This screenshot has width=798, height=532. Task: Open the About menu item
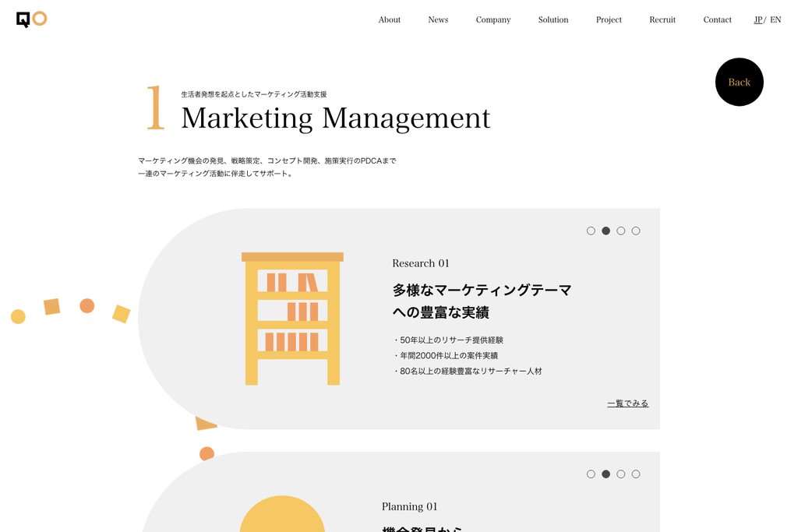pyautogui.click(x=390, y=19)
